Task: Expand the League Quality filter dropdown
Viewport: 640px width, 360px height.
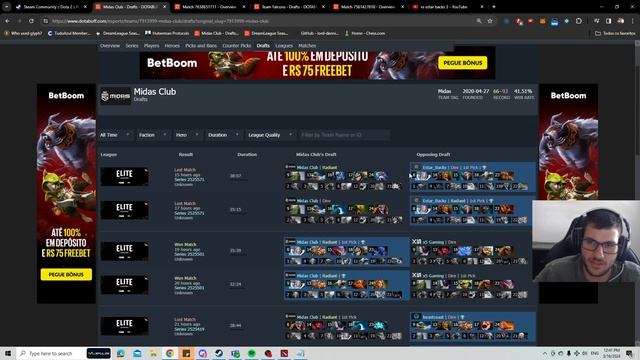Action: (x=270, y=135)
